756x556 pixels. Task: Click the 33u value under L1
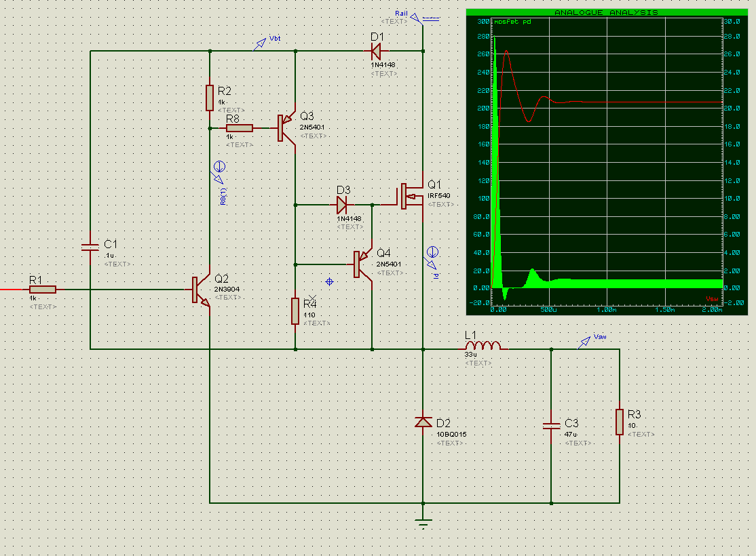pyautogui.click(x=470, y=354)
